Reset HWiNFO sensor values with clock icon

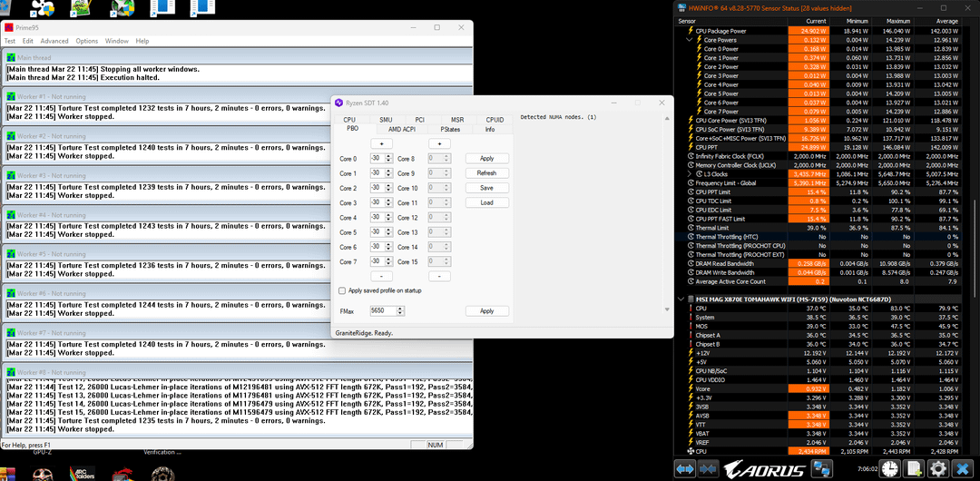click(x=890, y=469)
